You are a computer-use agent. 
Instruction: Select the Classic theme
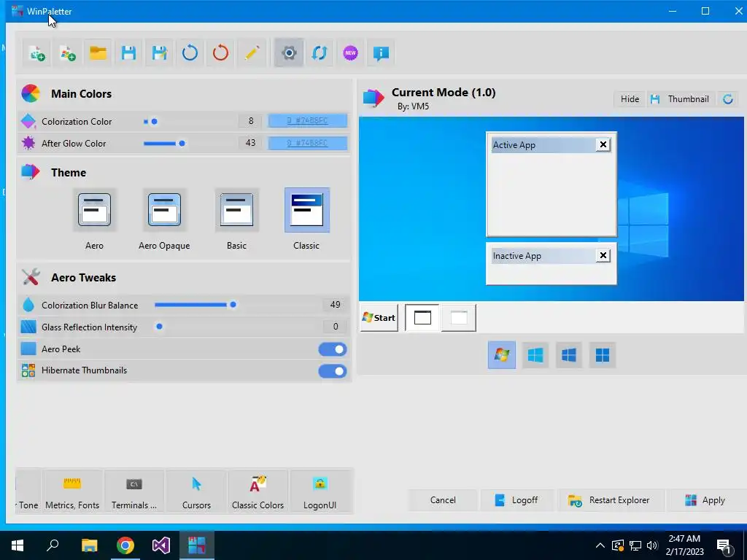pyautogui.click(x=307, y=210)
